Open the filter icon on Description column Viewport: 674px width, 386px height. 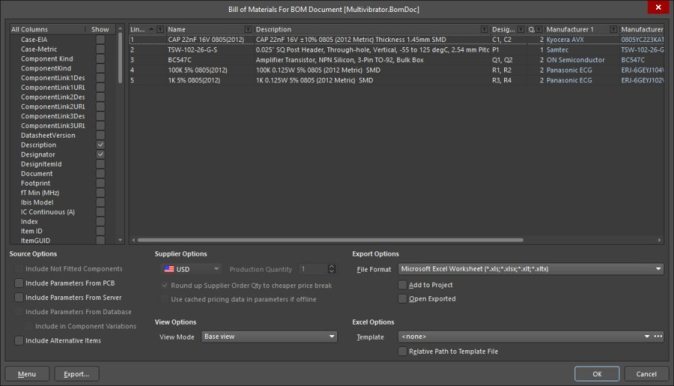[484, 29]
